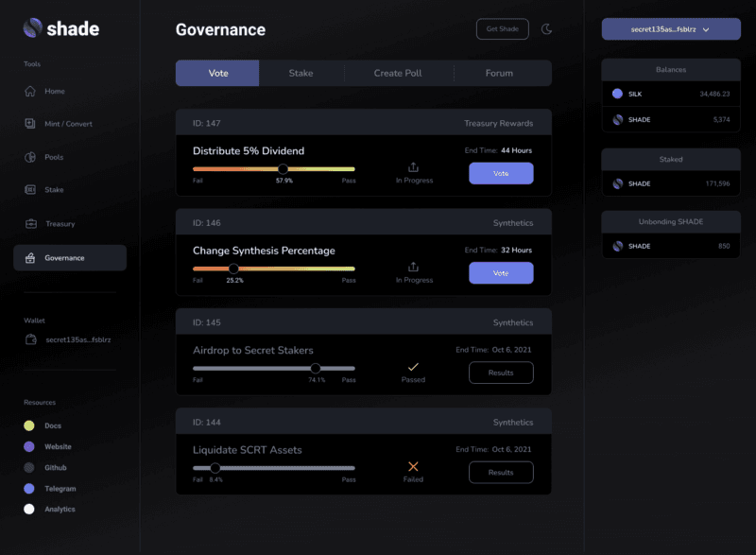Click the 57.9% slider handle
The image size is (756, 555).
coord(283,168)
